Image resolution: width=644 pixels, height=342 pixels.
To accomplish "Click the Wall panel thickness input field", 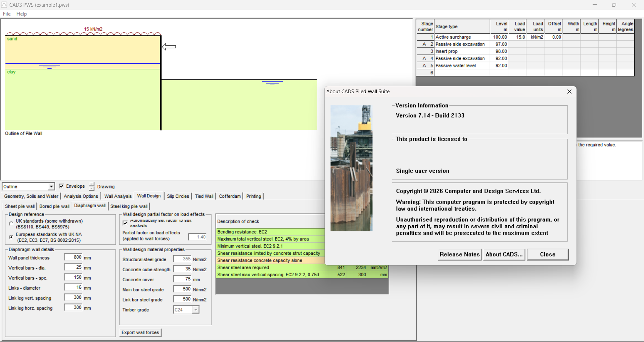I will click(x=73, y=257).
